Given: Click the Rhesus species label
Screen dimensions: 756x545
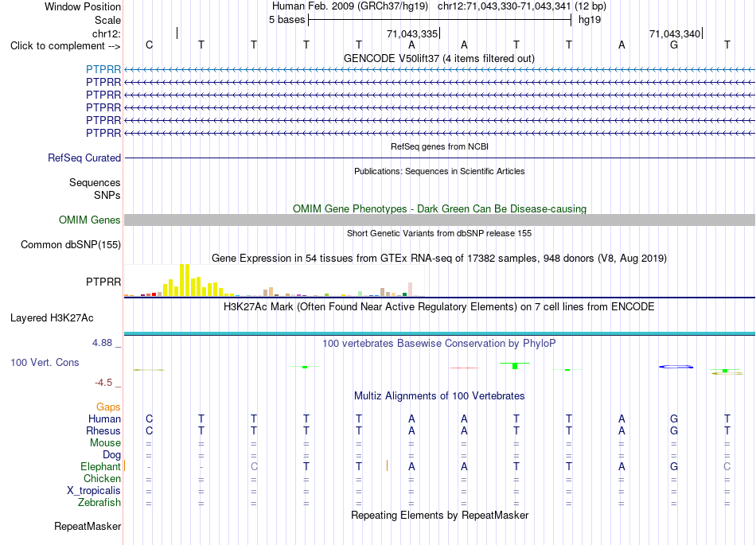Looking at the screenshot, I should click(103, 430).
